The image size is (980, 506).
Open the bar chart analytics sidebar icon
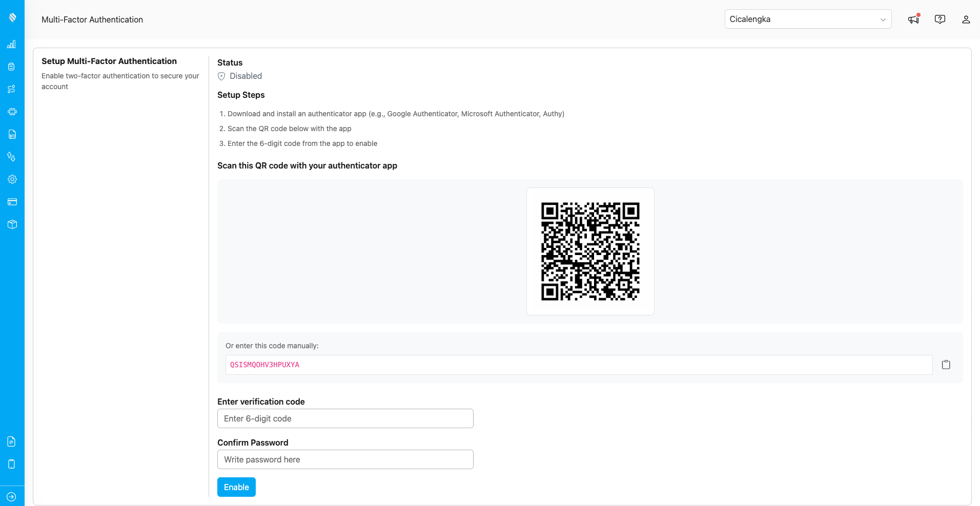click(12, 44)
